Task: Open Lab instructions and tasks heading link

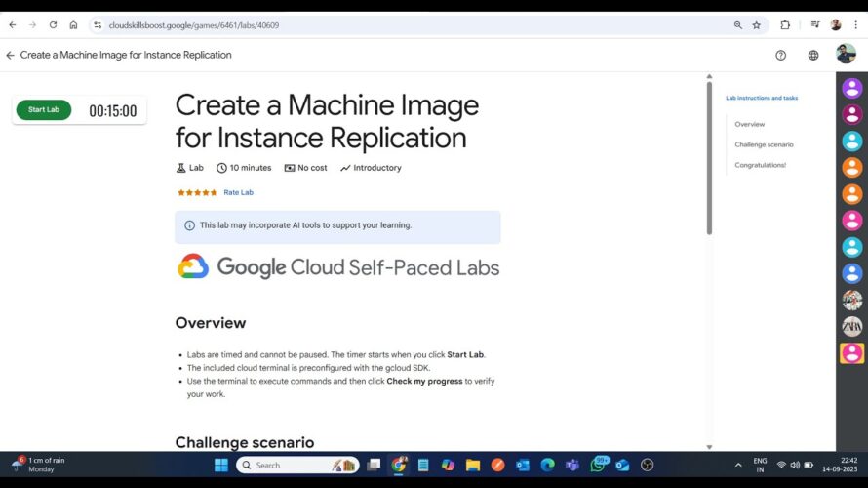Action: pos(762,98)
